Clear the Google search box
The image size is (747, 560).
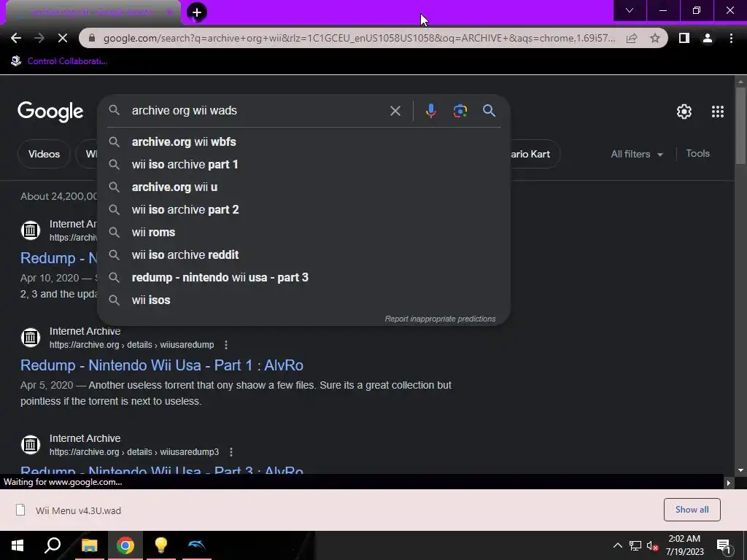click(x=395, y=111)
